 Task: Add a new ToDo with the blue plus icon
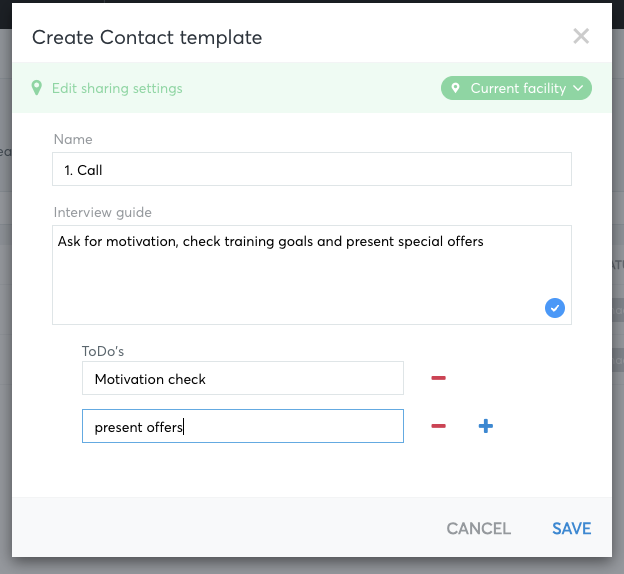pos(486,426)
